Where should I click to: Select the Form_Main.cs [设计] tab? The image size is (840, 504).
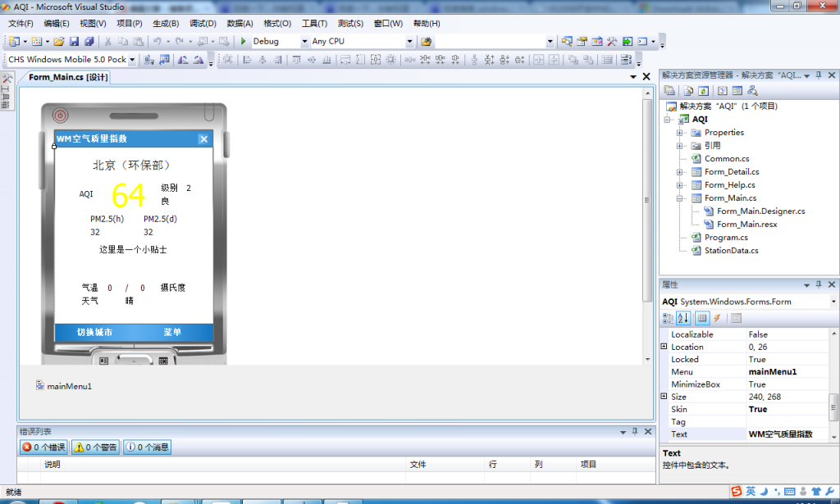(x=68, y=77)
